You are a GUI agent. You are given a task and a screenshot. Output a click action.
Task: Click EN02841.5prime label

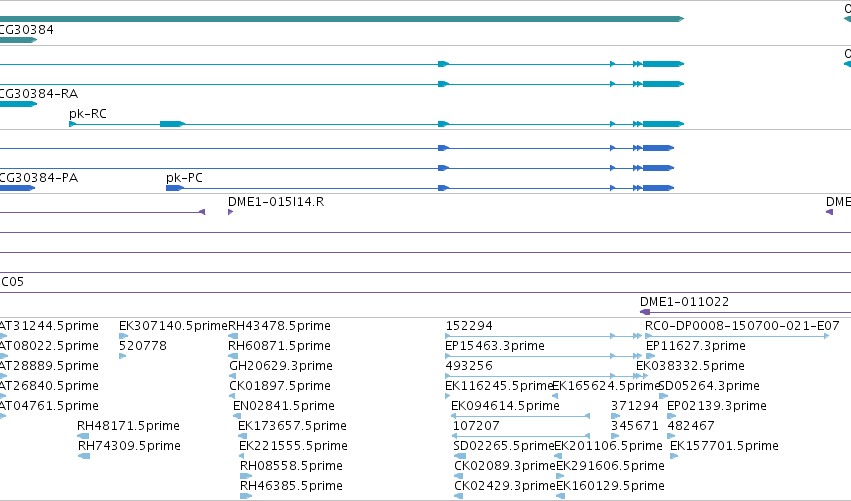(284, 406)
